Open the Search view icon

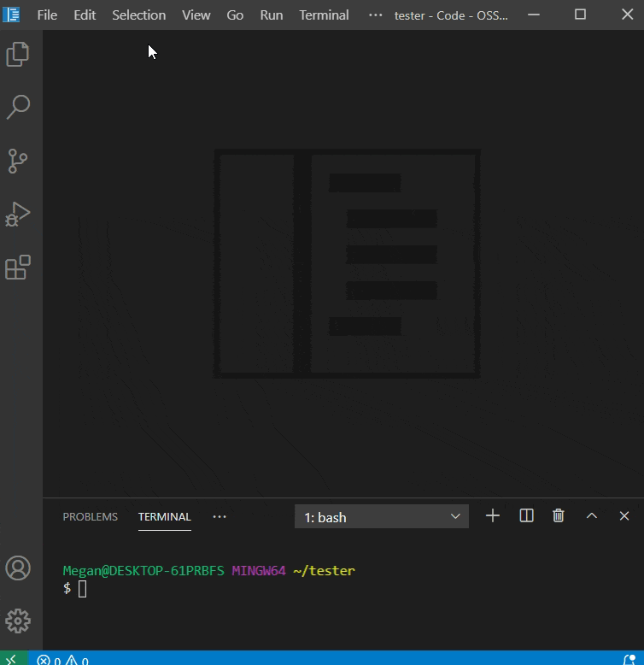tap(18, 107)
